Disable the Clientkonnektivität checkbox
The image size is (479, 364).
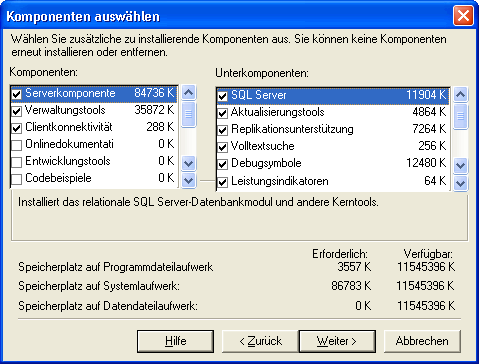click(x=17, y=128)
